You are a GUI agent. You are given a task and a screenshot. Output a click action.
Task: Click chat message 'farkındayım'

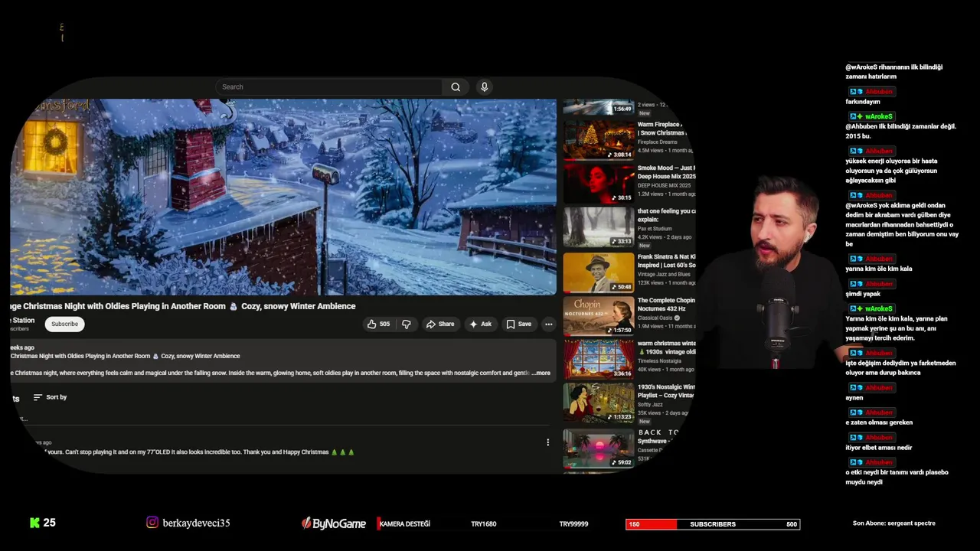863,102
